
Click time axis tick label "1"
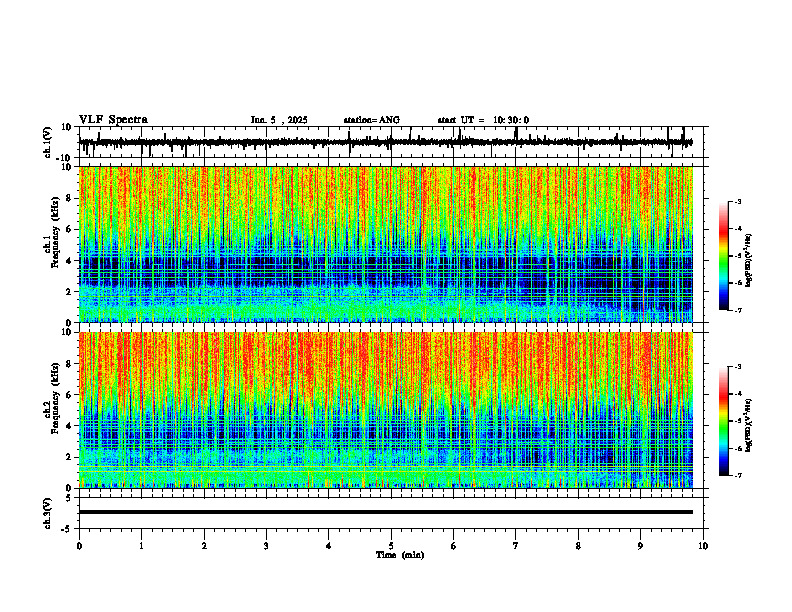141,546
